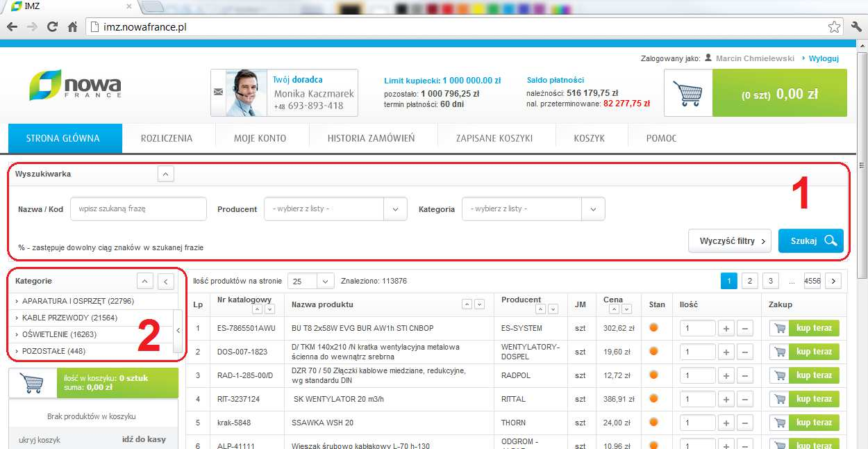Go to results page 3
This screenshot has height=449, width=868.
click(x=770, y=281)
